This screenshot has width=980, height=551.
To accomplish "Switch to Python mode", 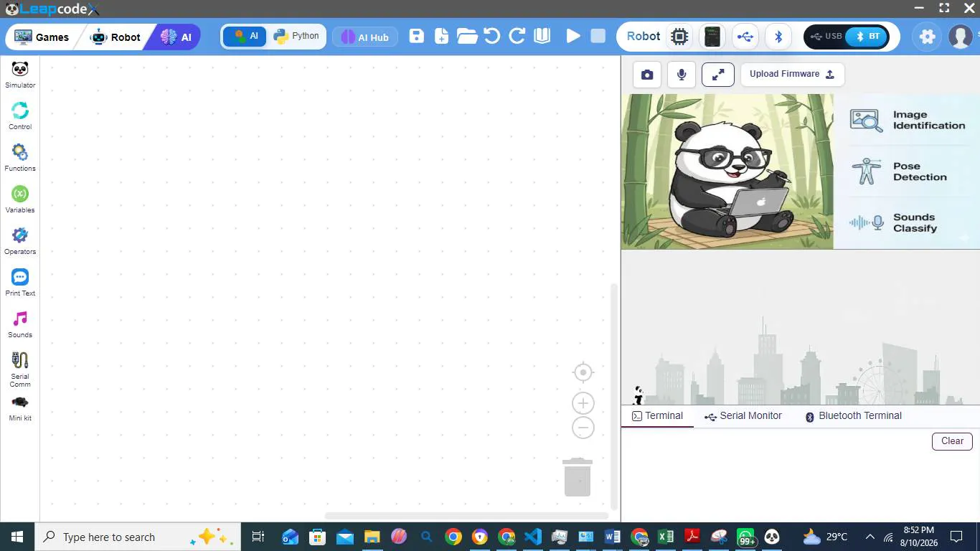I will click(296, 37).
